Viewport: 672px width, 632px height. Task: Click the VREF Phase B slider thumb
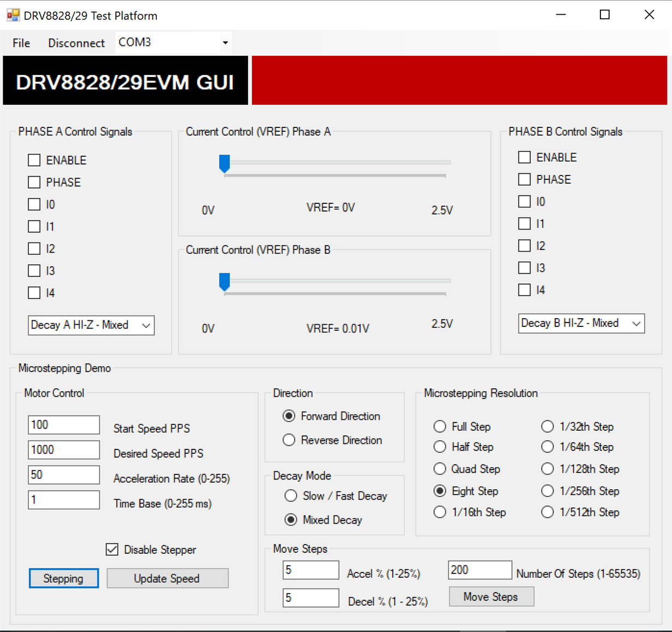(225, 282)
